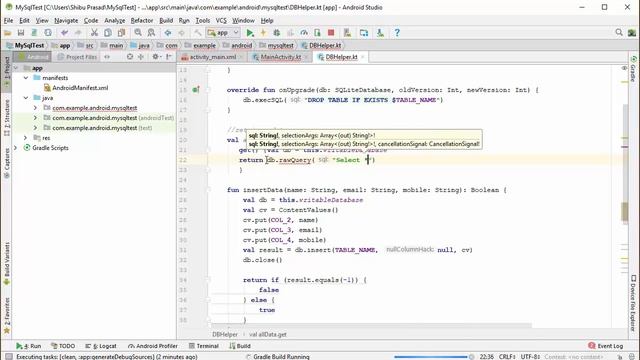The height and width of the screenshot is (360, 640).
Task: Stop the build with red square icon
Action: 331,33
